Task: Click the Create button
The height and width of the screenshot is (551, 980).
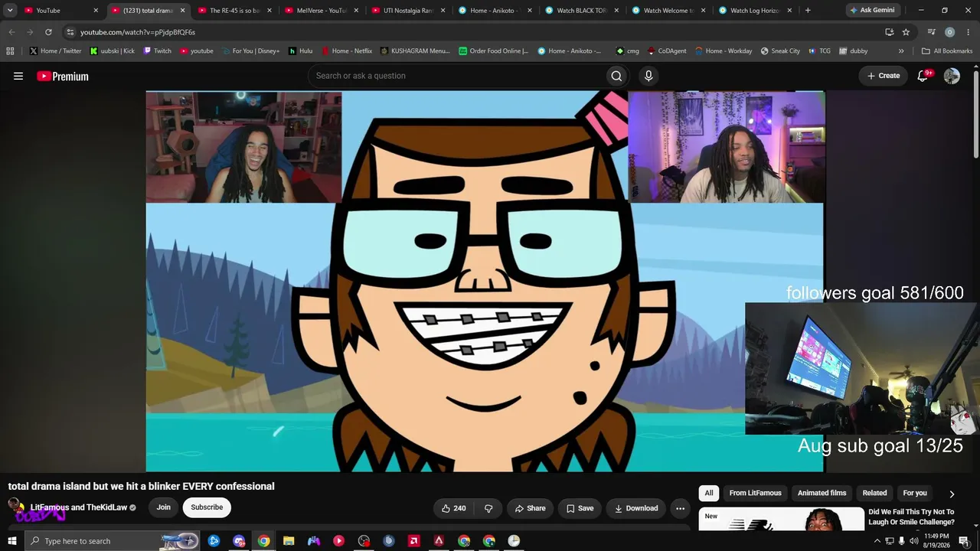Action: click(883, 76)
